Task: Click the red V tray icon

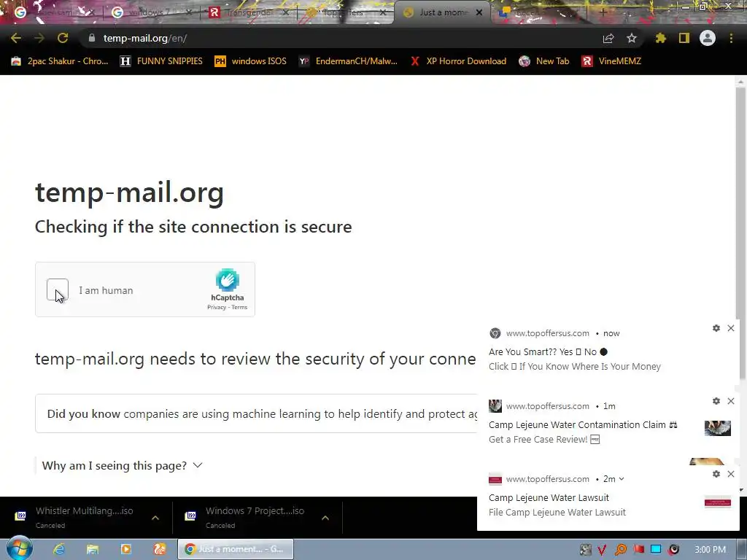Action: tap(602, 550)
